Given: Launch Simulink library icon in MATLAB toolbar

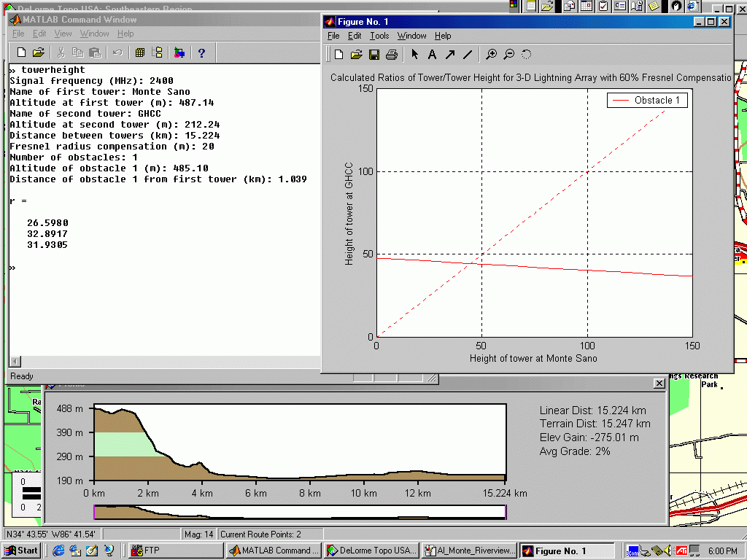Looking at the screenshot, I should point(179,52).
